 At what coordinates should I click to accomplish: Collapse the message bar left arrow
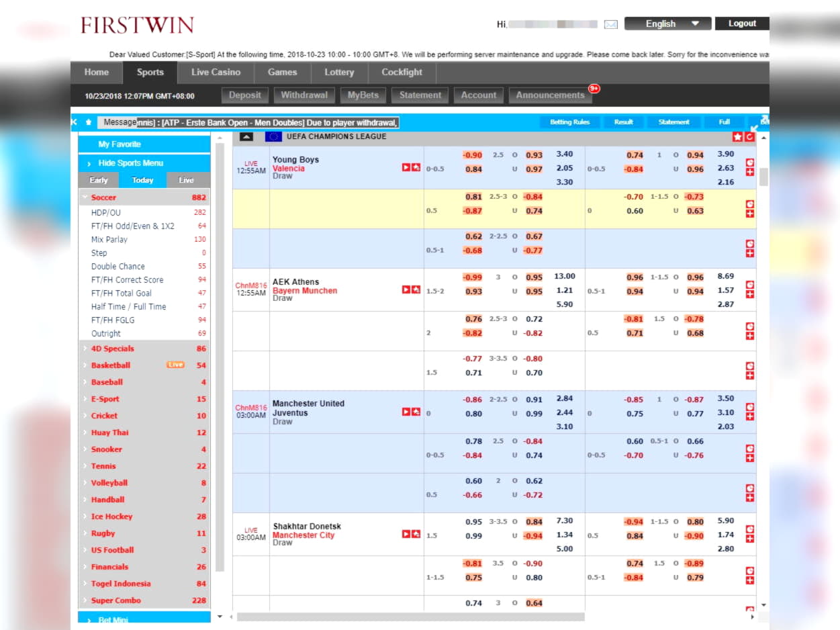(75, 122)
